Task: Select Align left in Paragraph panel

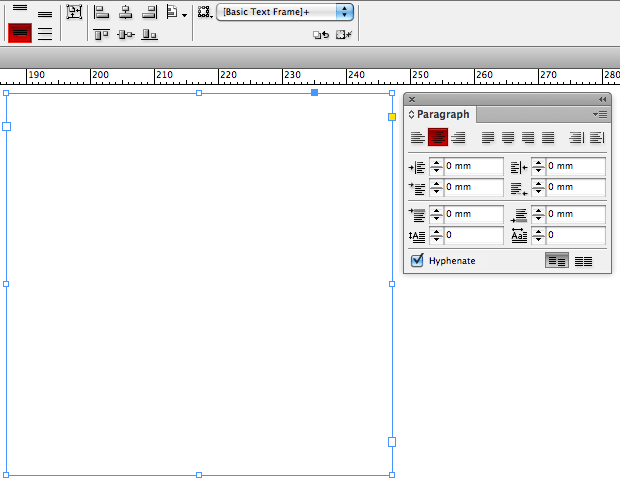Action: click(x=417, y=138)
